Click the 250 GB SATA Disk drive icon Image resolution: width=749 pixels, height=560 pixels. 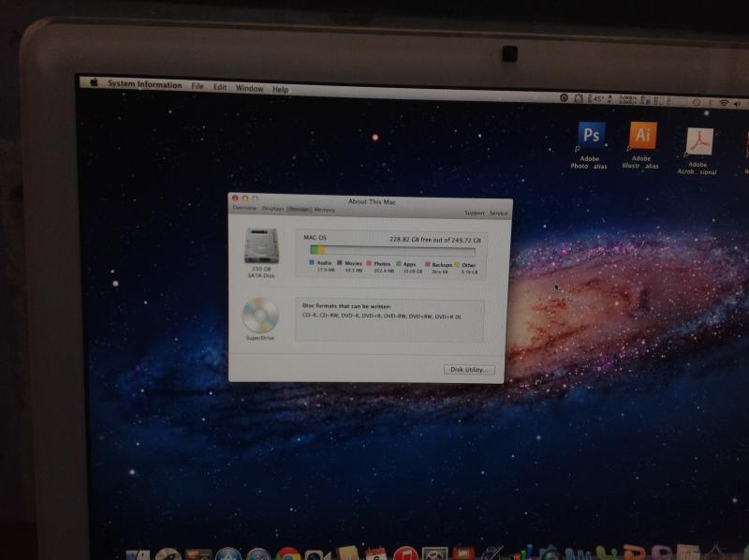[x=261, y=245]
